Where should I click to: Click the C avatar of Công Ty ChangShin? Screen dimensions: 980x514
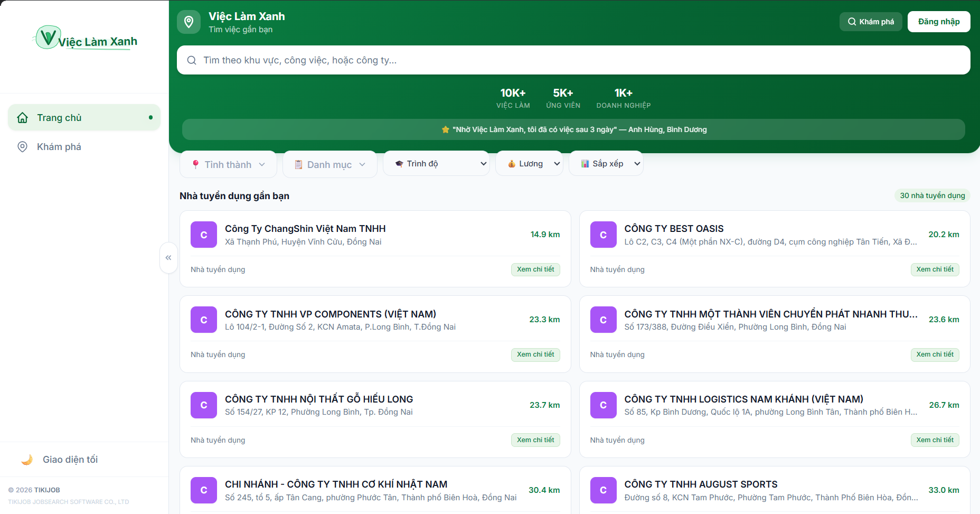click(x=204, y=235)
